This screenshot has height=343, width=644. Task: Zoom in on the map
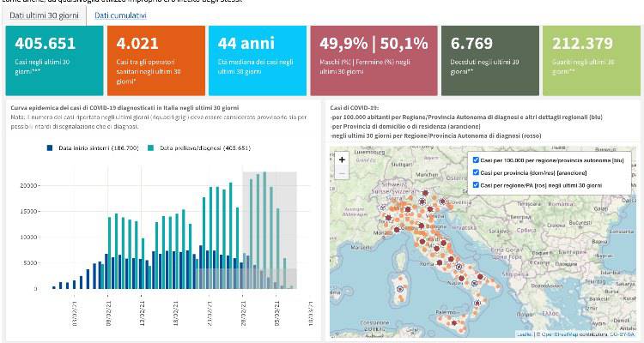(x=342, y=159)
